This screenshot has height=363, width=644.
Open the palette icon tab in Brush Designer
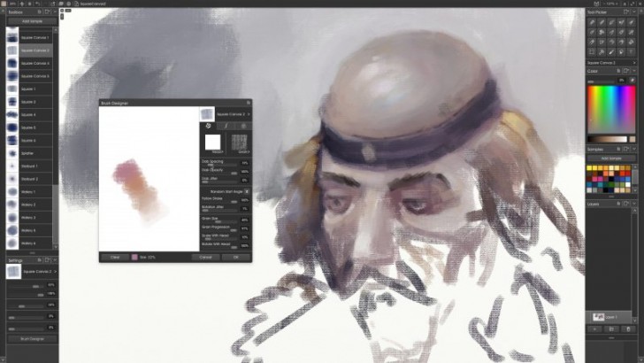[x=208, y=126]
